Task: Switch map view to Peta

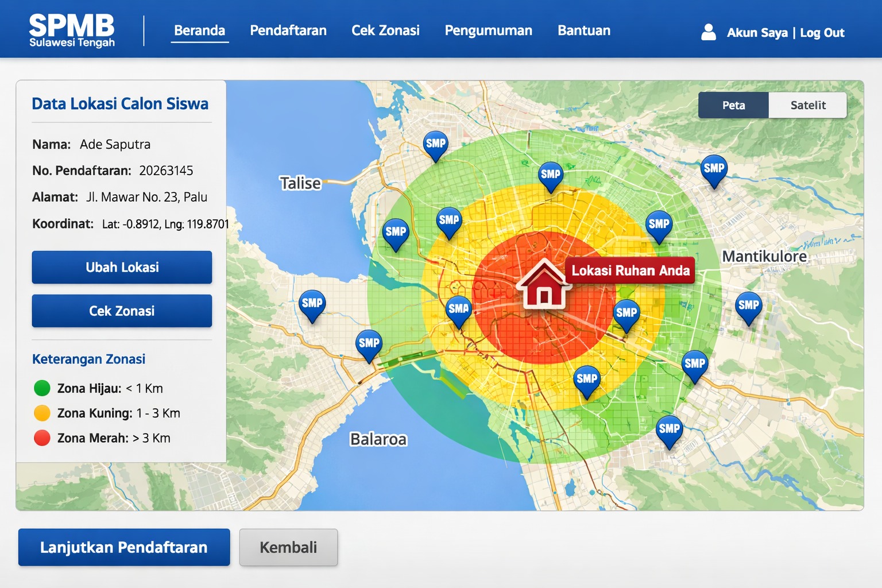Action: [x=733, y=105]
